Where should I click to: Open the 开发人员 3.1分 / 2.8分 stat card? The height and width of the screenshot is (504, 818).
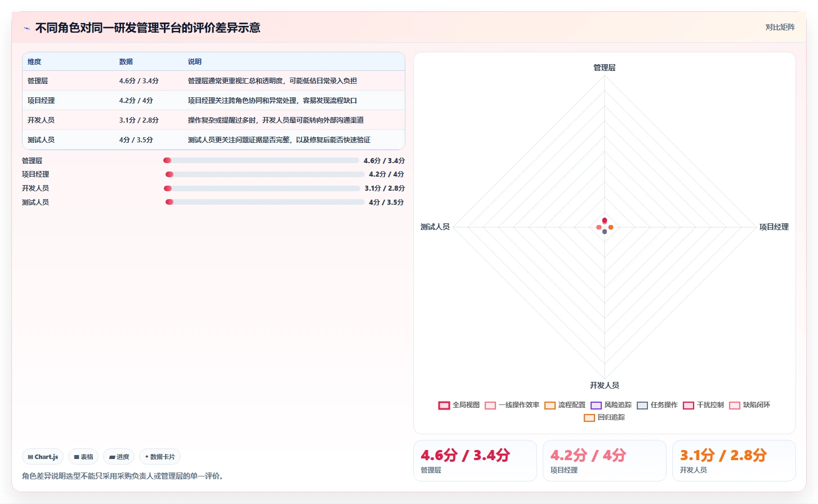[734, 461]
